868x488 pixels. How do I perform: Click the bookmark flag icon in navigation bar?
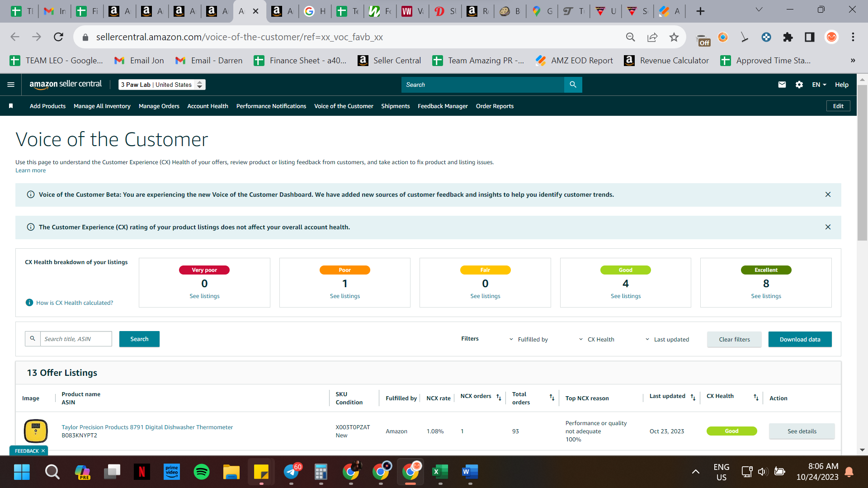coord(11,106)
